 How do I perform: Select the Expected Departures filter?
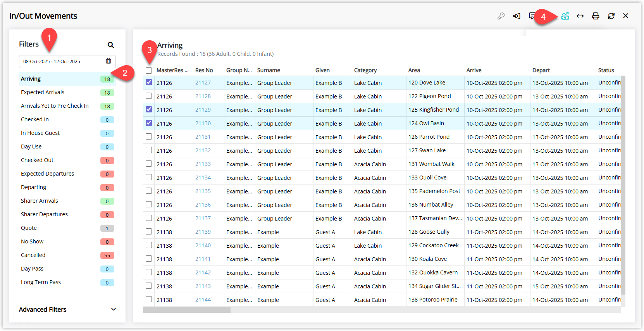pyautogui.click(x=67, y=174)
